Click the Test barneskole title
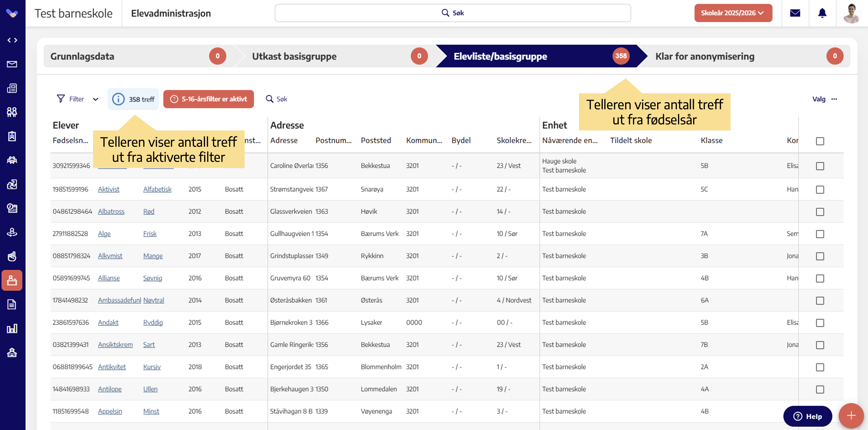Image resolution: width=868 pixels, height=430 pixels. [73, 14]
